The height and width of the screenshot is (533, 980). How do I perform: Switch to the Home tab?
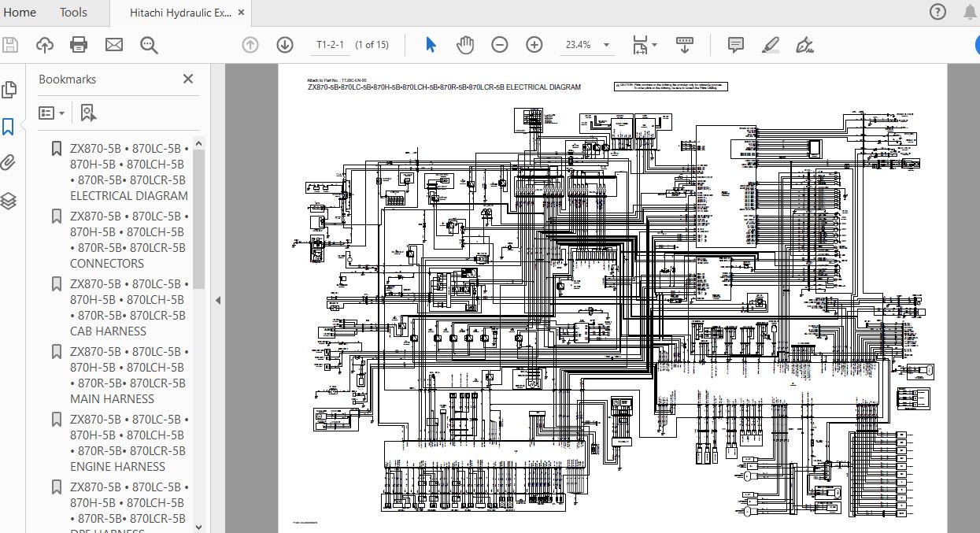20,13
